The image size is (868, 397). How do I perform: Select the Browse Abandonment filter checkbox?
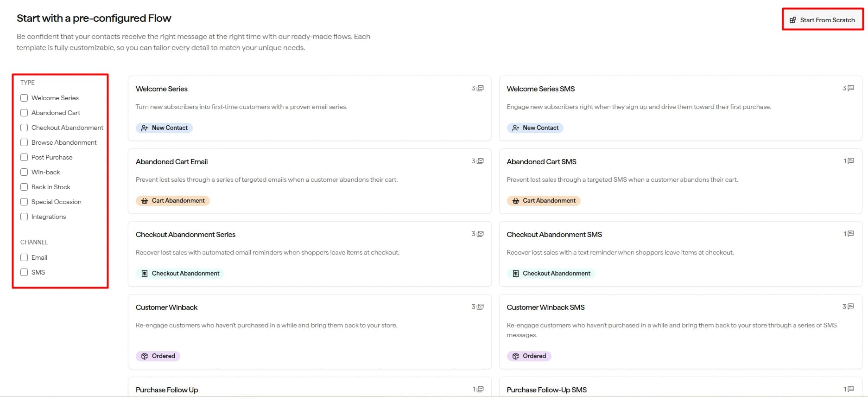coord(24,142)
